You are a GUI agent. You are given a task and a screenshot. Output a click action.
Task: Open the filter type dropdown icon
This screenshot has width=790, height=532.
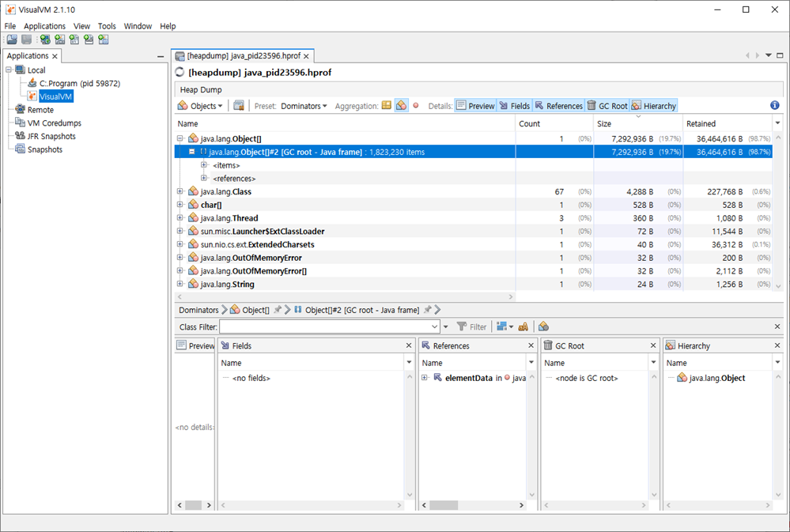point(505,327)
